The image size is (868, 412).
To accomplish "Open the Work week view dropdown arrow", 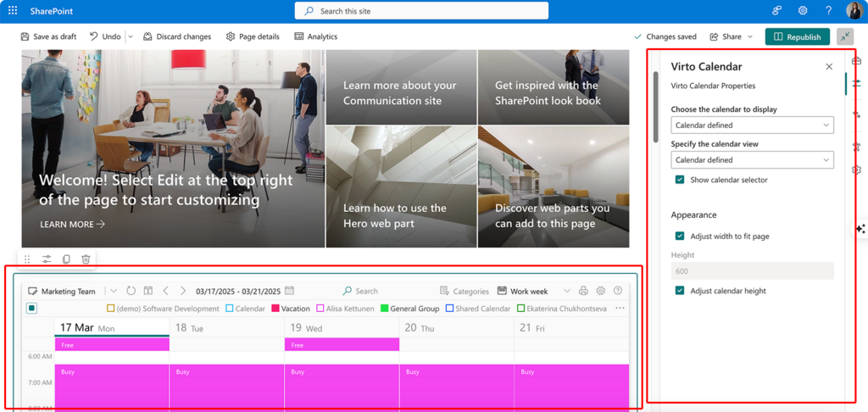I will pos(566,291).
